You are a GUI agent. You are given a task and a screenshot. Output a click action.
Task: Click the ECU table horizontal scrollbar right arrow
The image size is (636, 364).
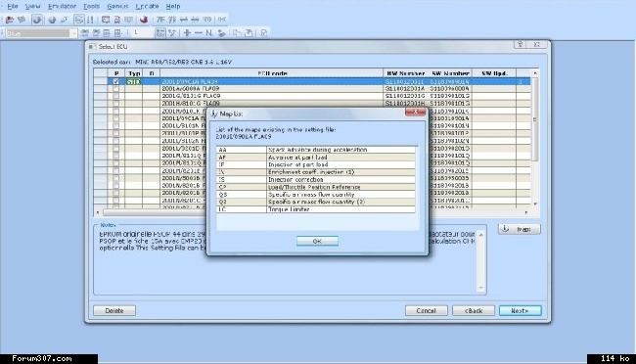coord(526,212)
